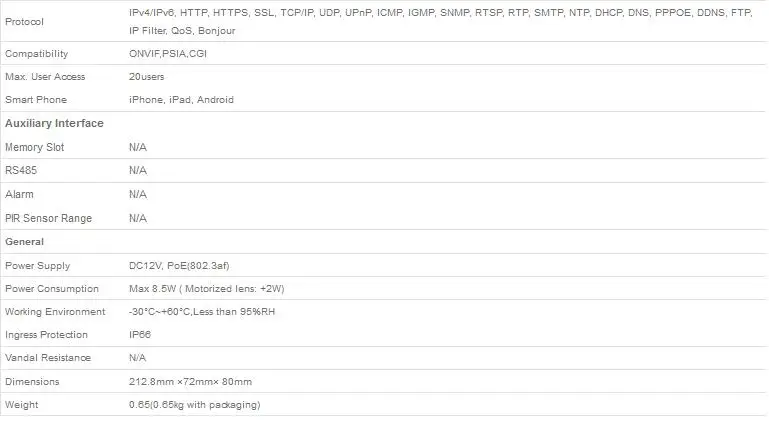Click the Power Consumption label
The image size is (769, 436).
(x=52, y=288)
